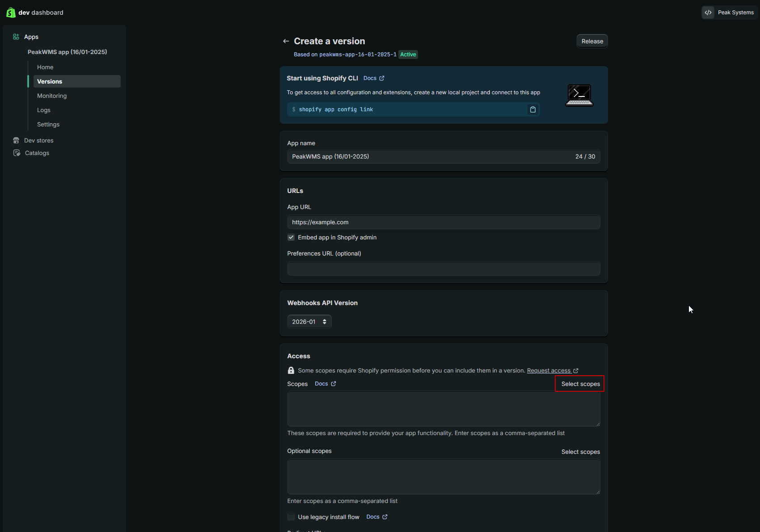Uncheck Embed app in Shopify admin
The height and width of the screenshot is (532, 760).
pos(291,237)
